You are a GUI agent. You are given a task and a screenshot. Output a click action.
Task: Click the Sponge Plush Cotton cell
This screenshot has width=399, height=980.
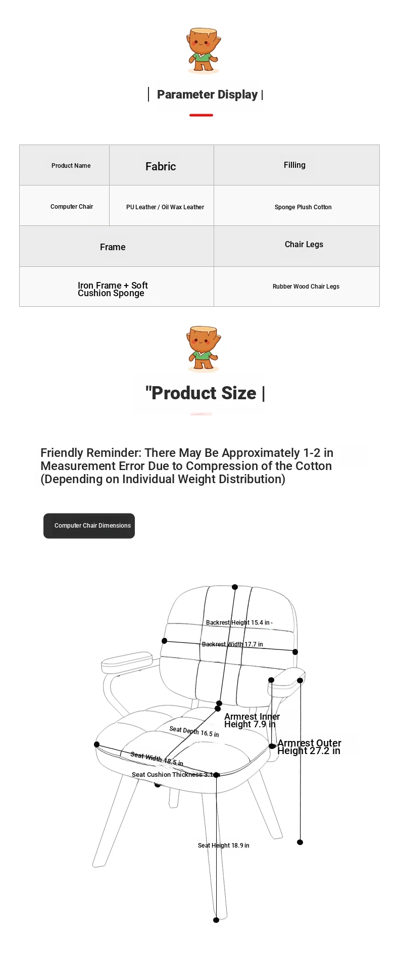296,206
